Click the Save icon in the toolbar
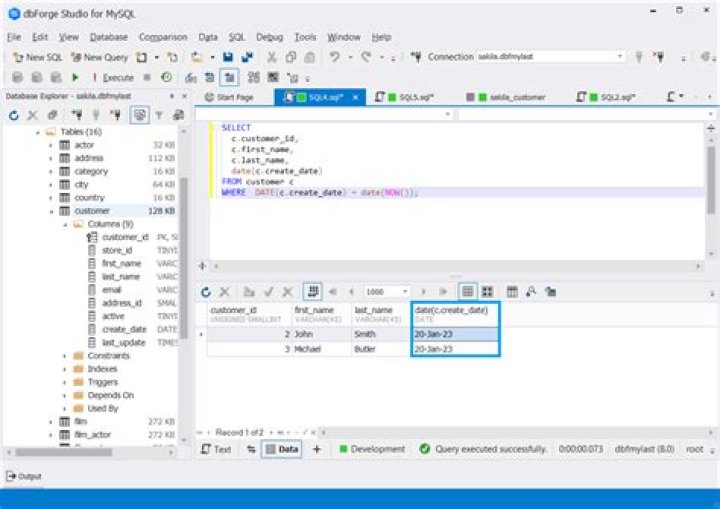 point(228,57)
